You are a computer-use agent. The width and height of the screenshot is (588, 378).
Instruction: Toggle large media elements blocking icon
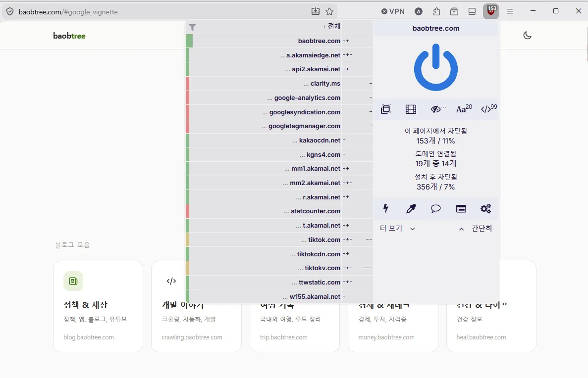[x=411, y=109]
